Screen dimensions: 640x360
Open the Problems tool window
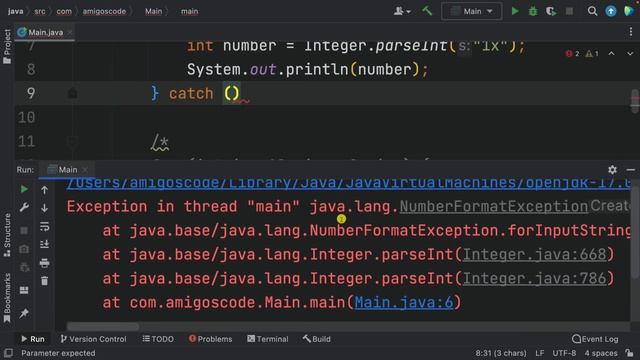(210, 339)
